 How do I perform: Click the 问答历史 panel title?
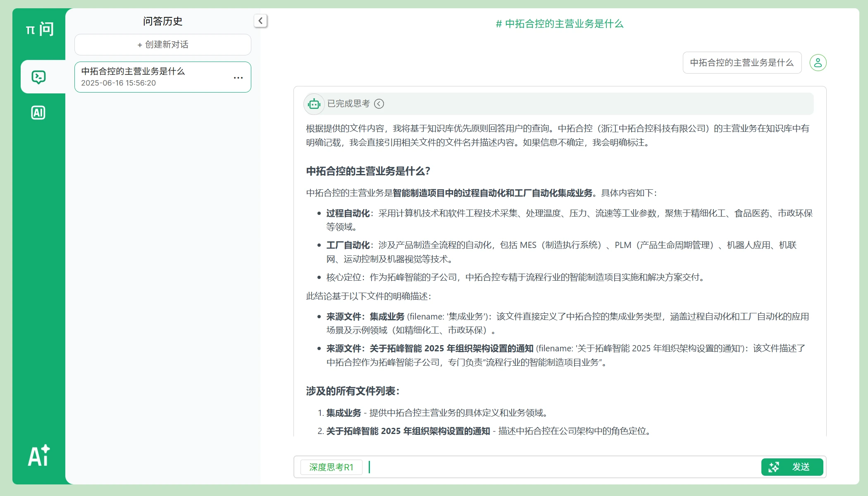pyautogui.click(x=162, y=21)
